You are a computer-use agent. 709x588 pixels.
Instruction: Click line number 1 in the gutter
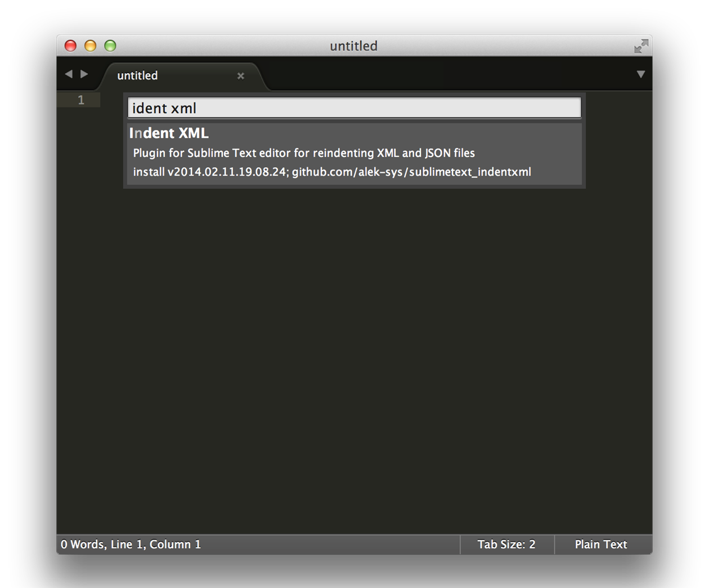tap(81, 100)
